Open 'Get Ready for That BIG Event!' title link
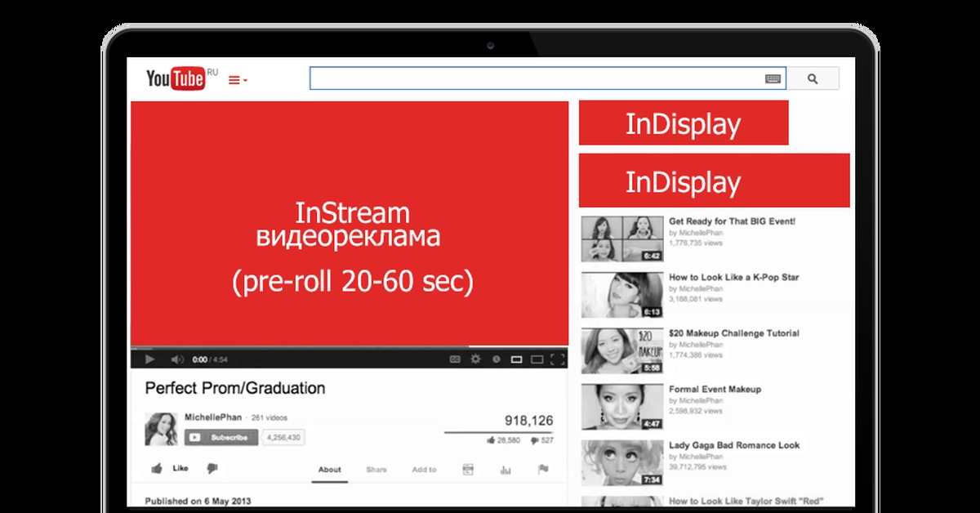The image size is (980, 513). pos(732,221)
